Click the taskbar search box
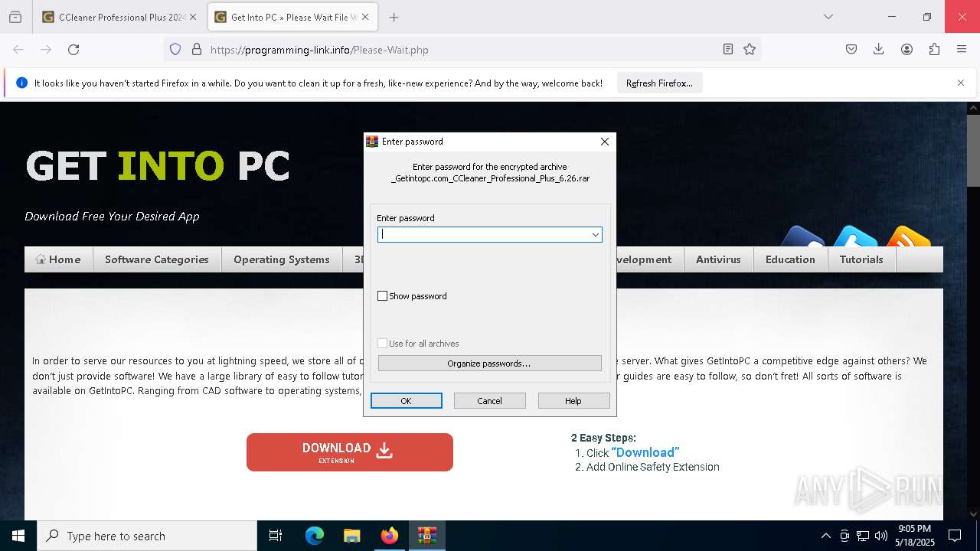980x551 pixels. coord(147,536)
